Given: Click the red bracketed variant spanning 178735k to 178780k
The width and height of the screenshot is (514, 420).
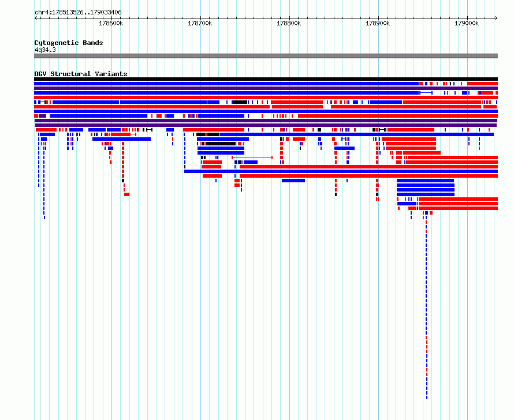Looking at the screenshot, I should [x=252, y=157].
